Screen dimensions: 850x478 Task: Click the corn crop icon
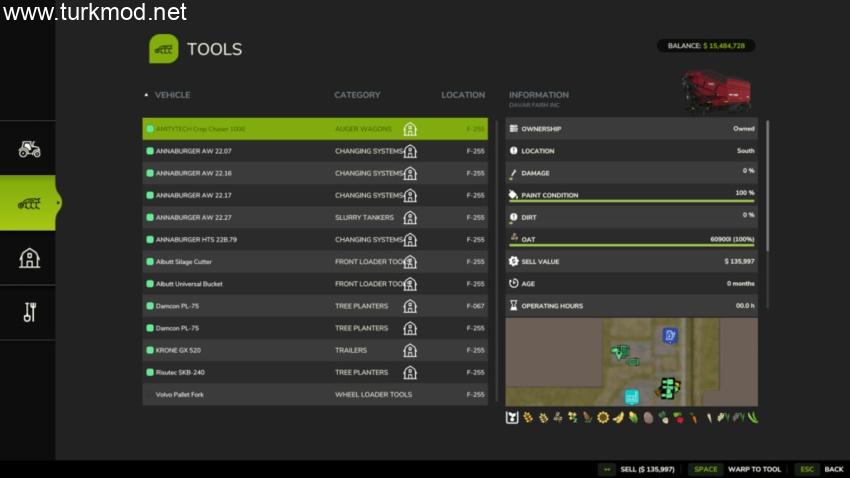(x=633, y=417)
